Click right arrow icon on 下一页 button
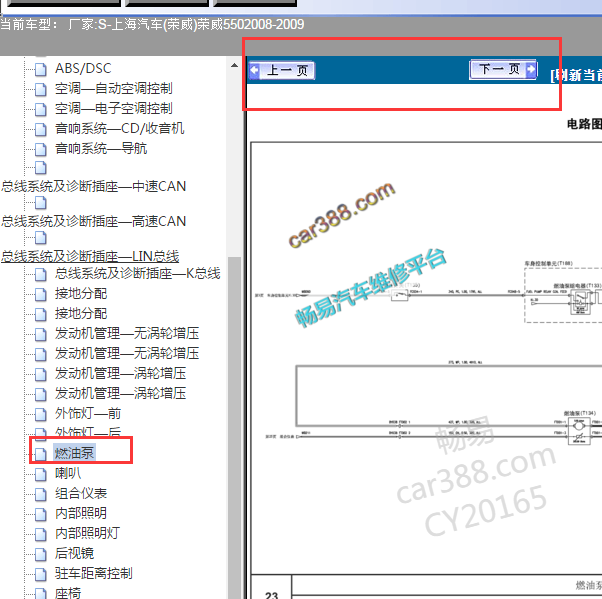Screen dimensions: 602x599 [531, 69]
